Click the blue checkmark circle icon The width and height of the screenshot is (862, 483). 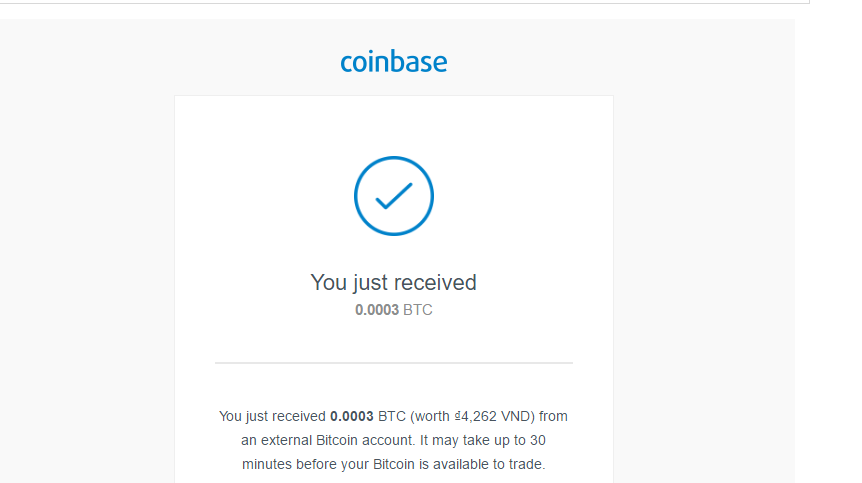pyautogui.click(x=393, y=196)
